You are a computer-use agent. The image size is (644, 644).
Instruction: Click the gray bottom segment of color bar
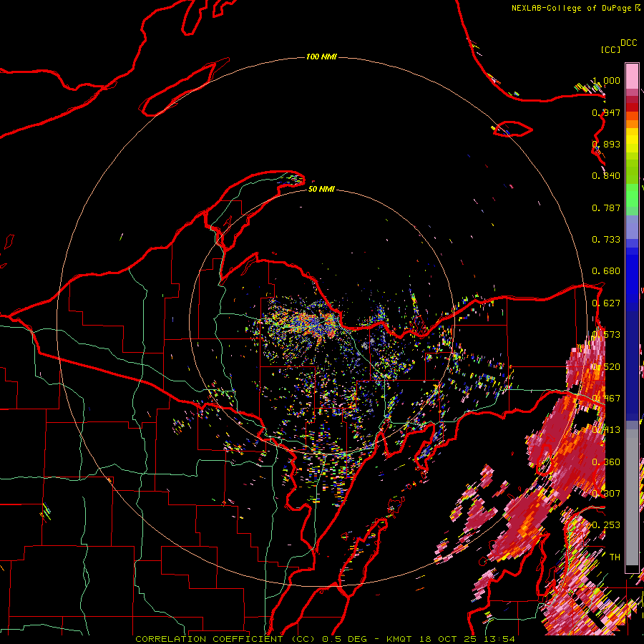[632, 497]
